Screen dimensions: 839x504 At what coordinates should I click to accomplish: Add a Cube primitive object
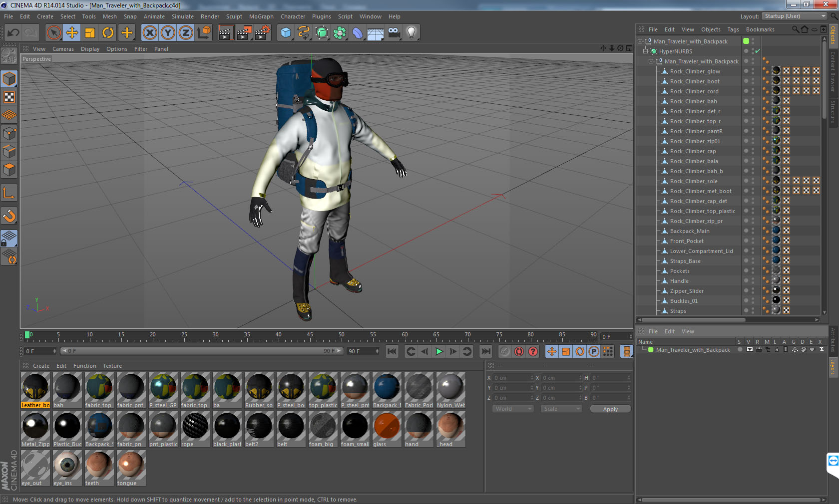[286, 33]
